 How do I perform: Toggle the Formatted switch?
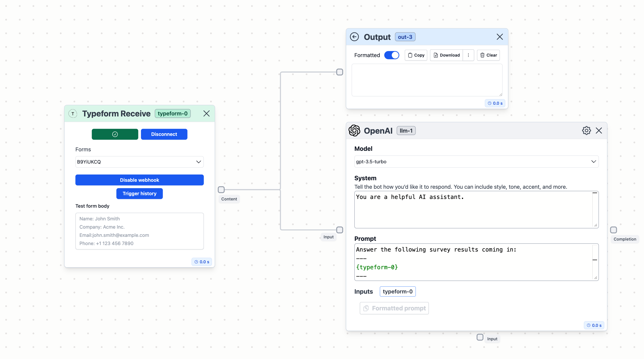(x=391, y=55)
